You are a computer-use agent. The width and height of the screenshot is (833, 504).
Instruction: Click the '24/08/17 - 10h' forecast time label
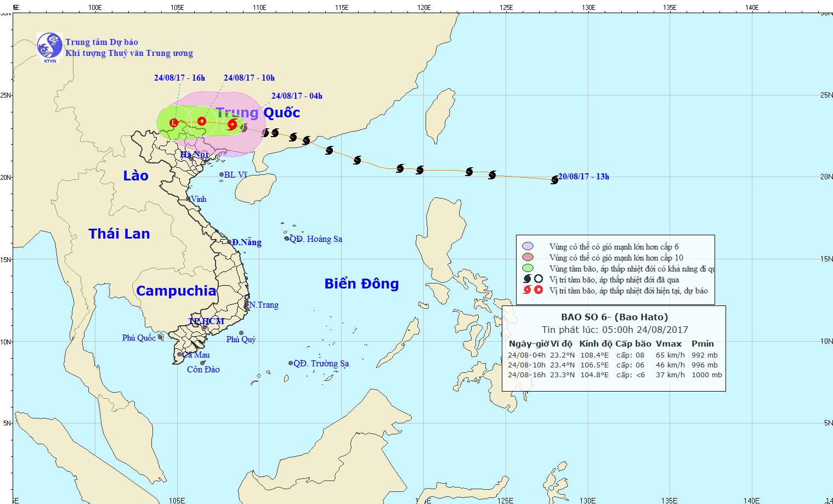pos(249,78)
